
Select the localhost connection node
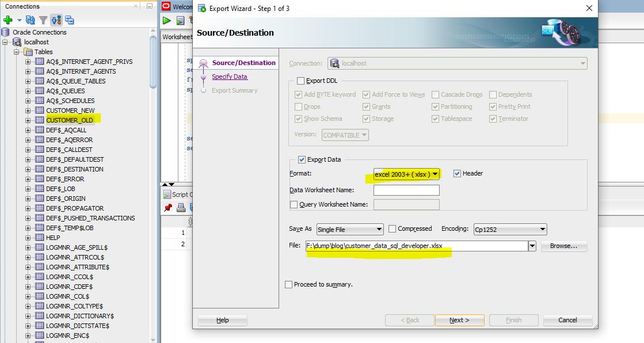(x=36, y=42)
